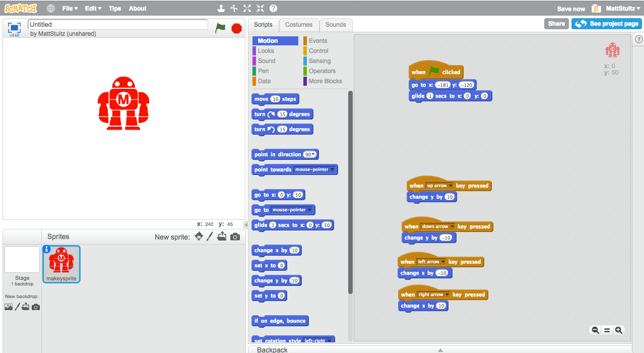644x353 pixels.
Task: Select the Motion block category
Action: point(275,41)
